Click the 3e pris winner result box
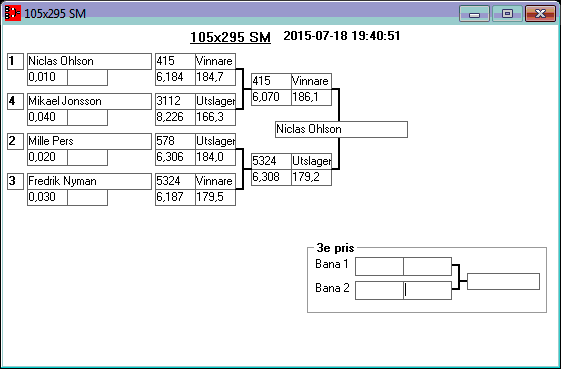The width and height of the screenshot is (561, 369). [503, 282]
